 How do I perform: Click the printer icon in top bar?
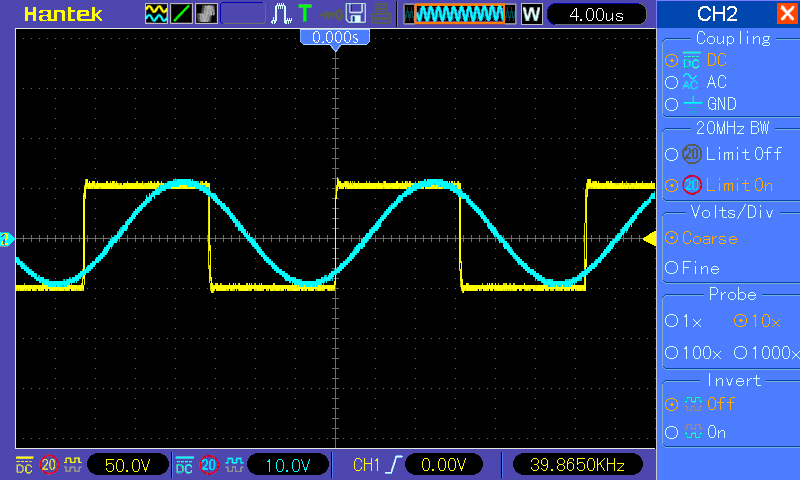381,14
